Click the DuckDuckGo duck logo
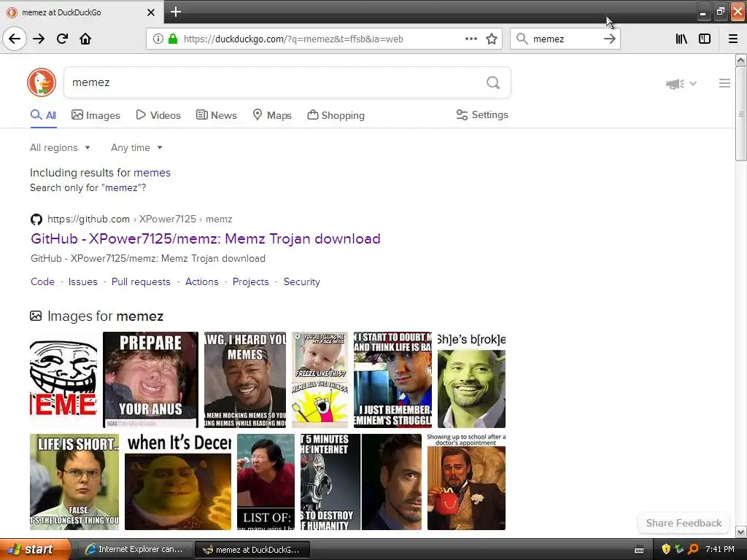This screenshot has width=747, height=560. [42, 82]
